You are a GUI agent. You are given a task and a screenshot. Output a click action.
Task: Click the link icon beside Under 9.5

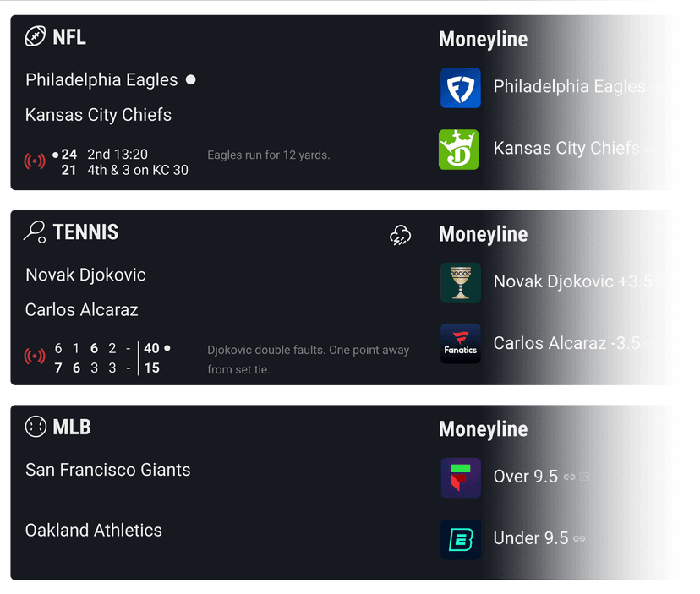(580, 538)
